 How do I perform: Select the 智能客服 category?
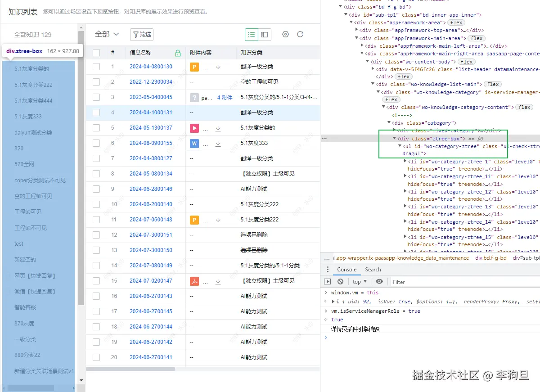[25, 307]
